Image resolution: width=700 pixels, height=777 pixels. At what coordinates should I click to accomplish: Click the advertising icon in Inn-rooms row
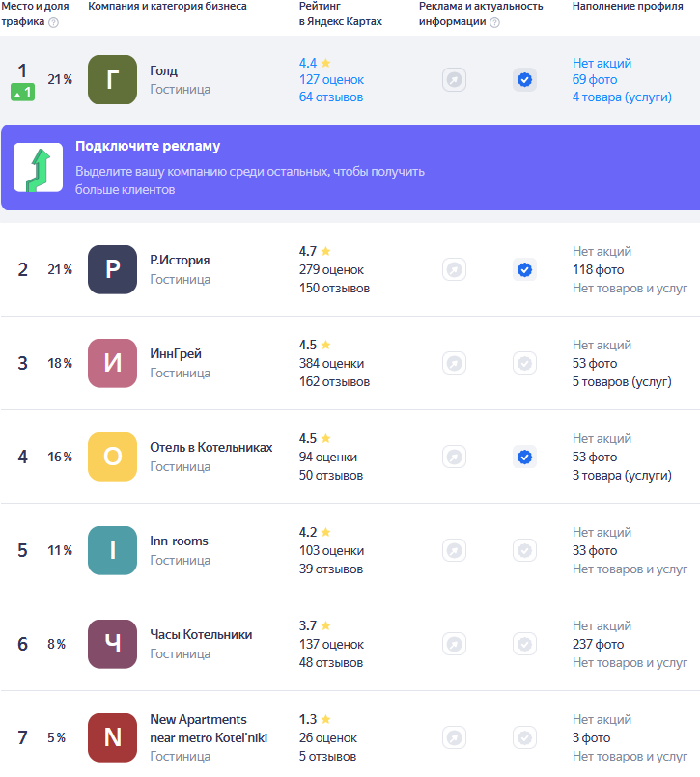[x=454, y=550]
